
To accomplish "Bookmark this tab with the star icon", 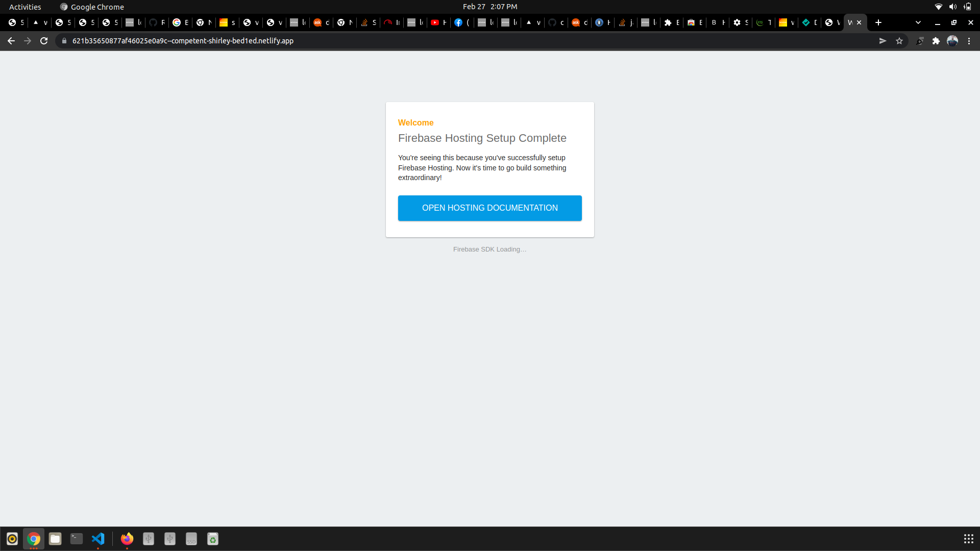I will pyautogui.click(x=899, y=41).
